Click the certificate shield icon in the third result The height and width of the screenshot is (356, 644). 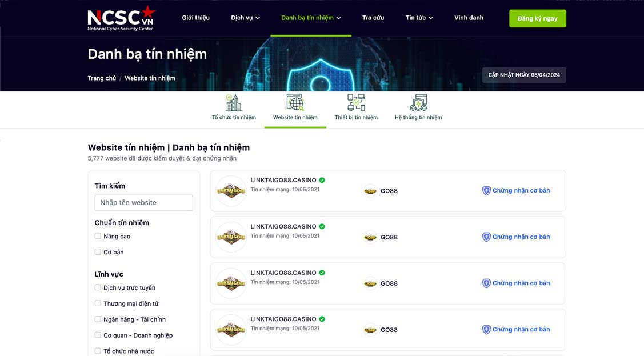click(x=486, y=283)
